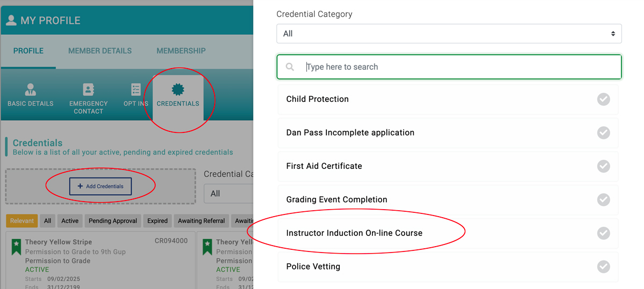Click the search magnifier icon

tap(290, 67)
